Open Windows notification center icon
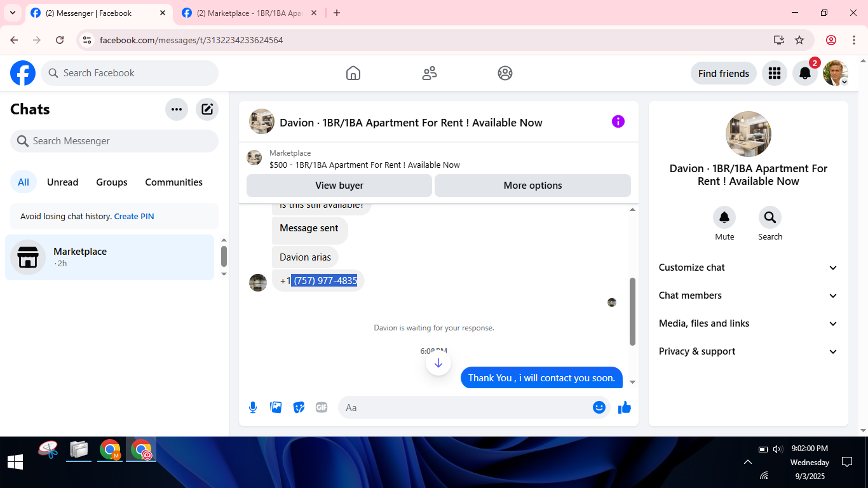The image size is (868, 488). point(846,462)
